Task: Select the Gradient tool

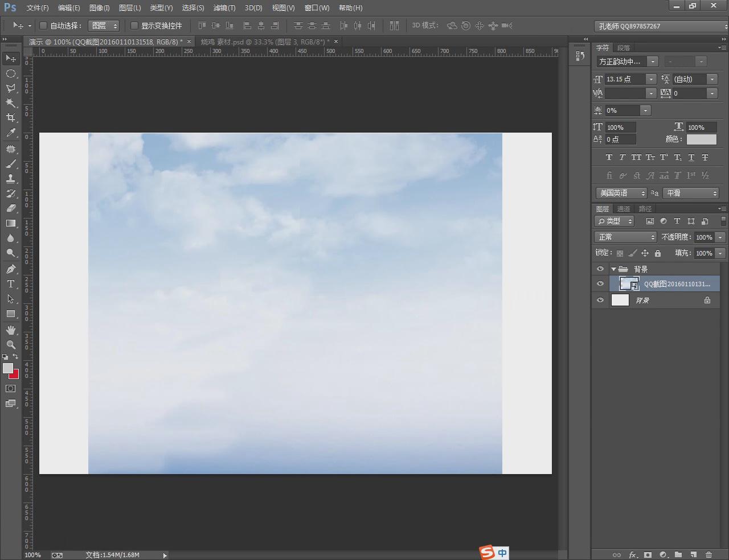Action: pyautogui.click(x=11, y=223)
